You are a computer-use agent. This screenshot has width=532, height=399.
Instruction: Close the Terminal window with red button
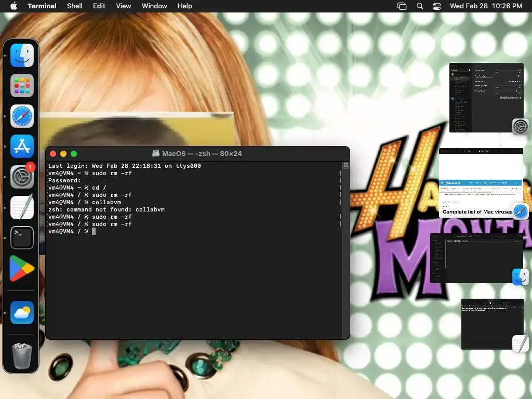(x=53, y=154)
